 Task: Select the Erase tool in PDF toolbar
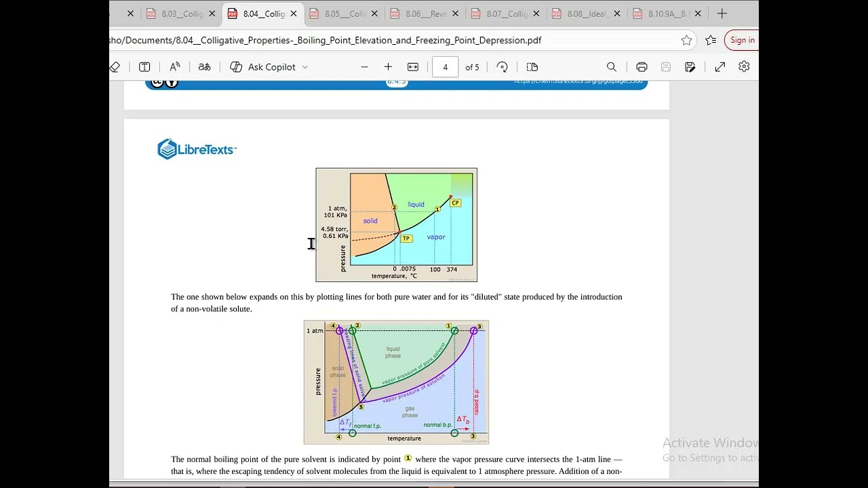coord(115,66)
